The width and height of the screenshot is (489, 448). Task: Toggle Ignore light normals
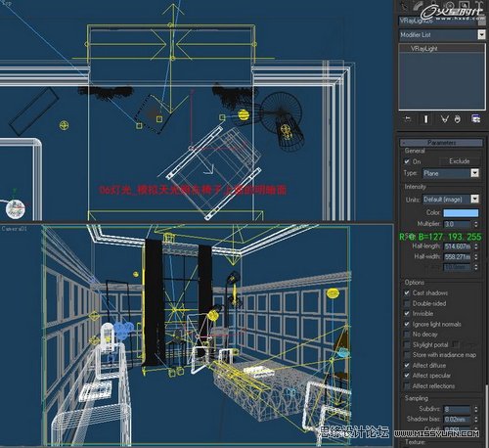tap(407, 324)
